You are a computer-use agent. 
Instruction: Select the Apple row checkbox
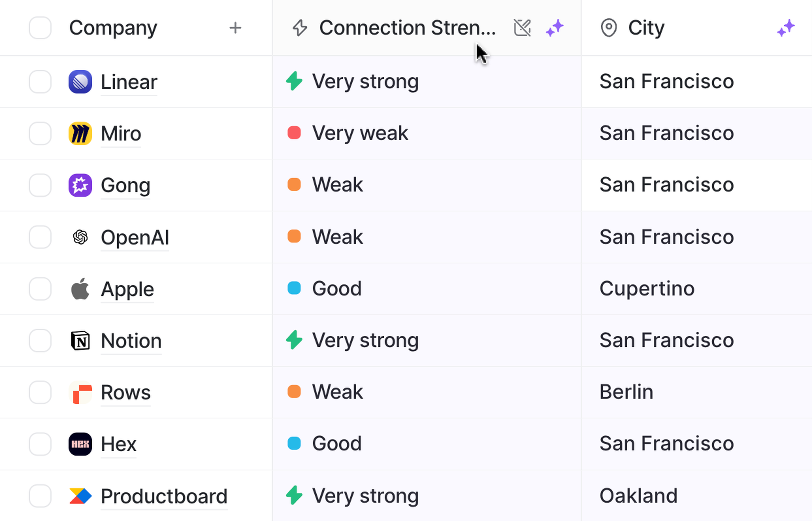40,289
